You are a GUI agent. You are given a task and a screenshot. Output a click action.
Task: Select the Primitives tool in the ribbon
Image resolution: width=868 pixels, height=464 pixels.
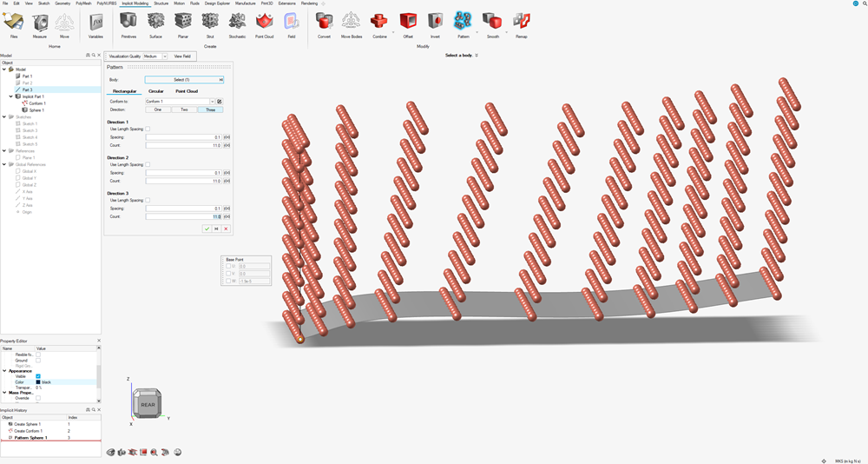click(128, 23)
